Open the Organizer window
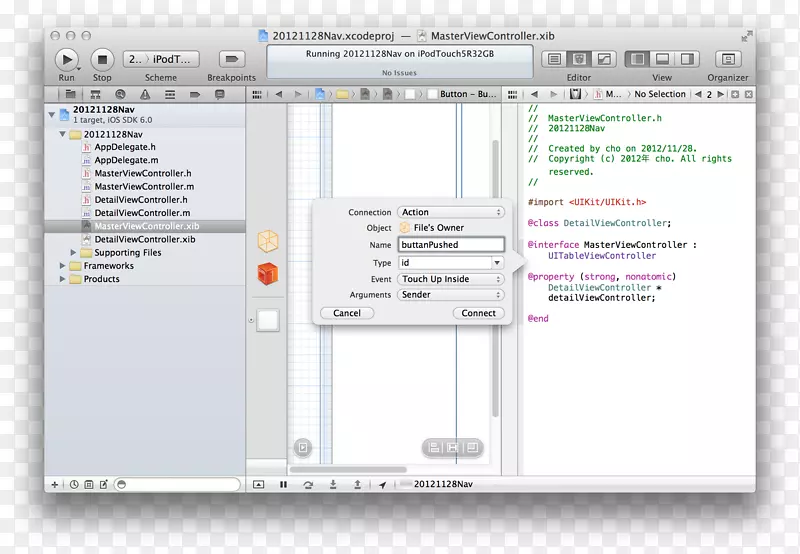Viewport: 800px width, 554px height. coord(728,59)
